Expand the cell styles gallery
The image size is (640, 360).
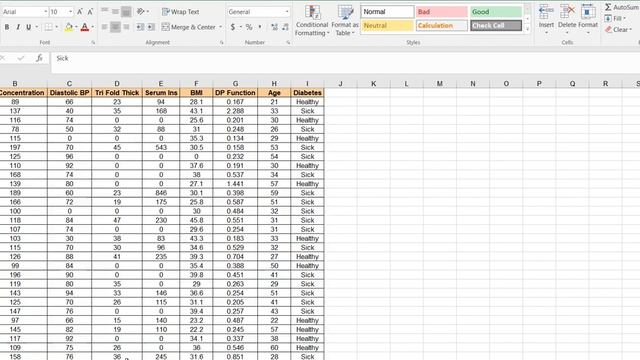coord(527,29)
